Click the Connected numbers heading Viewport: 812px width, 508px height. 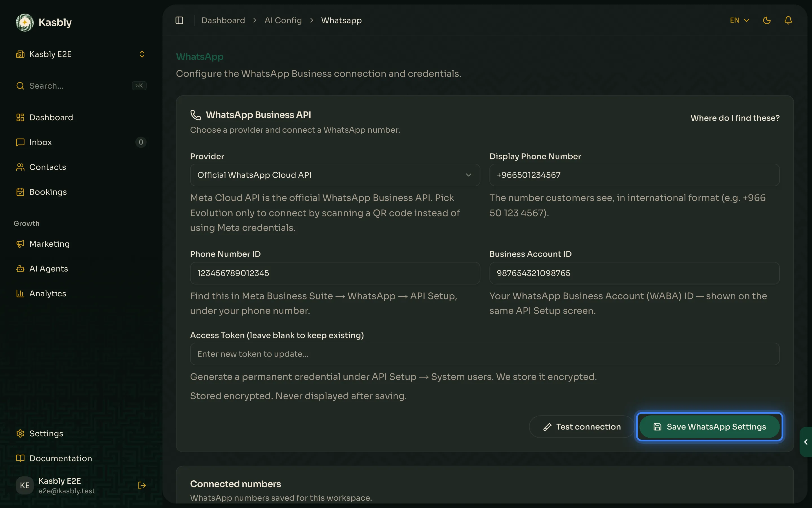(x=235, y=484)
